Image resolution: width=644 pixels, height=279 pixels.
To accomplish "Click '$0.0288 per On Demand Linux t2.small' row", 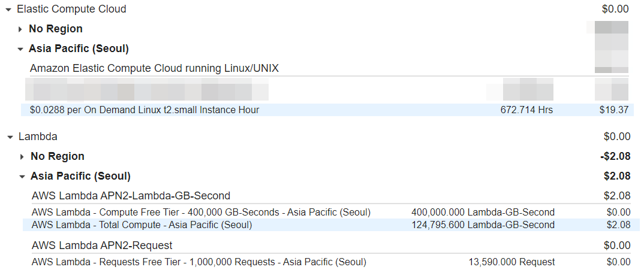I will click(327, 110).
